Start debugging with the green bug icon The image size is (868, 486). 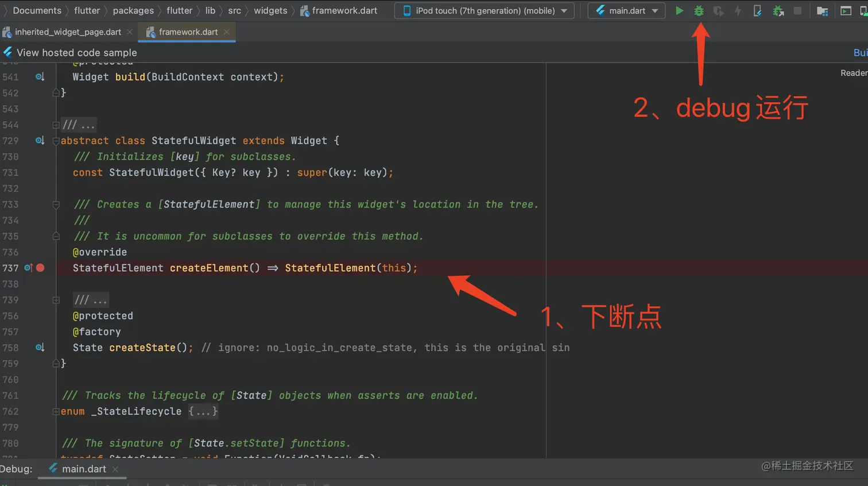[699, 10]
